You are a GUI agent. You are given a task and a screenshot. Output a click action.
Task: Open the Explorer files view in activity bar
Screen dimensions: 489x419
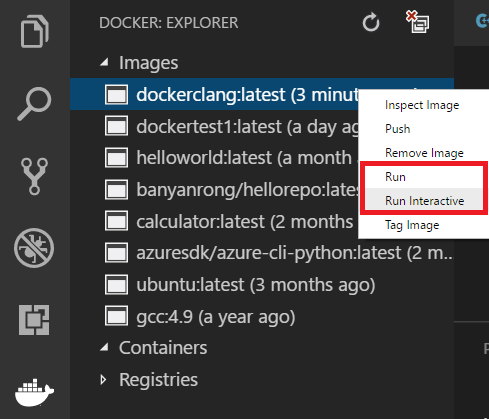(x=35, y=31)
